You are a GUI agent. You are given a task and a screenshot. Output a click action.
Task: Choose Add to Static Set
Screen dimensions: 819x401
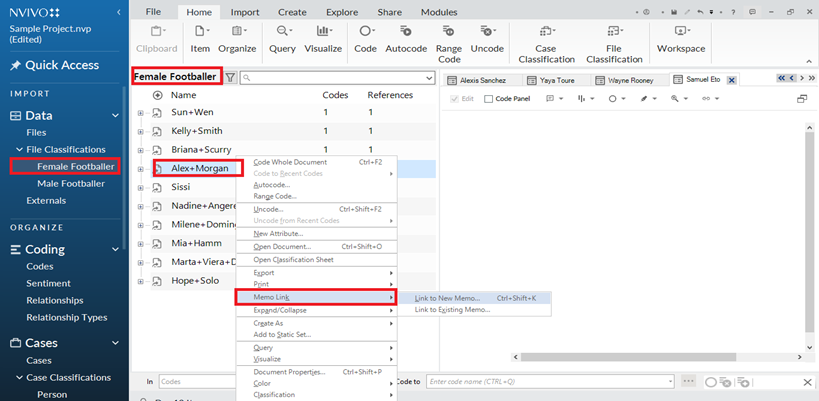[x=318, y=335]
